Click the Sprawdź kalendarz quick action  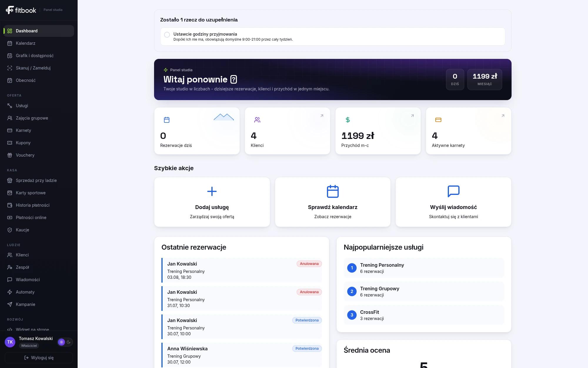(x=333, y=202)
